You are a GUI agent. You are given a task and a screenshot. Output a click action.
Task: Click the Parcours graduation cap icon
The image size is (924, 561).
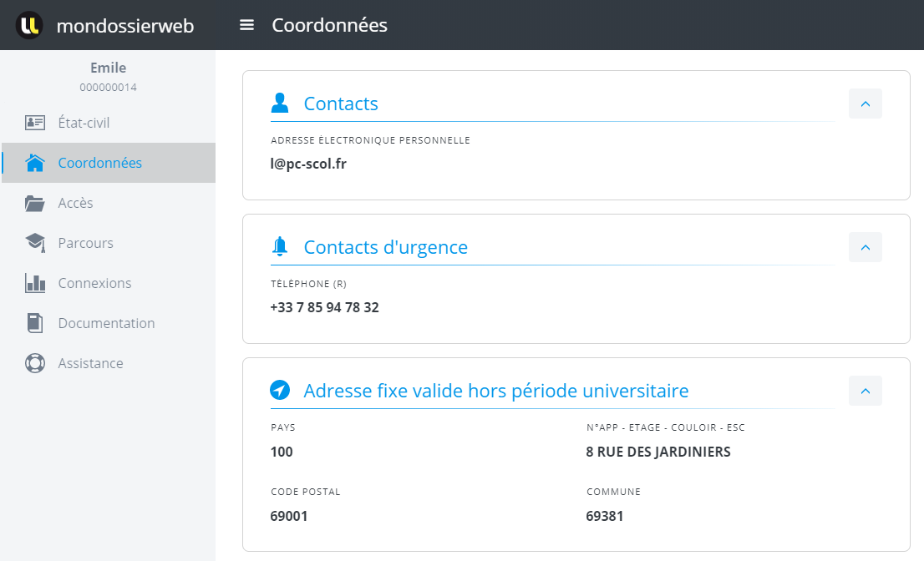click(x=35, y=243)
